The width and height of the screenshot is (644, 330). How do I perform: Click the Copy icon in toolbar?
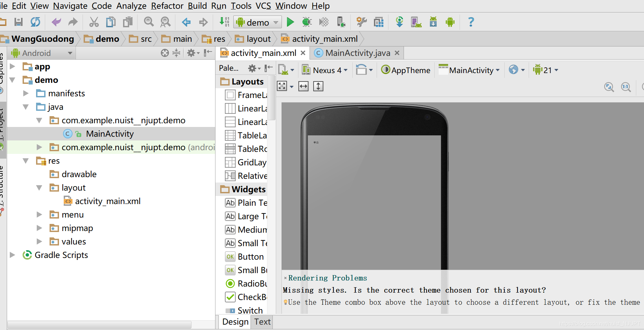[111, 22]
